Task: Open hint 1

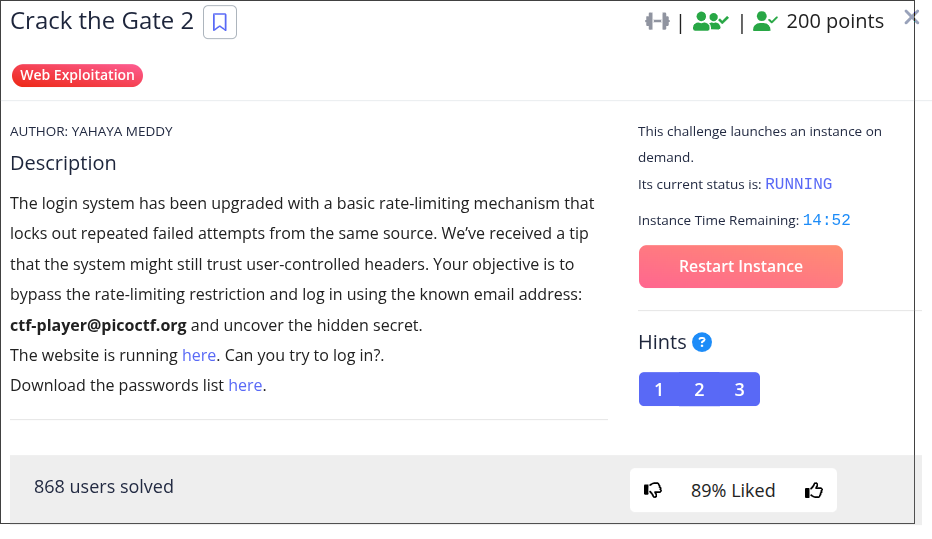Action: pos(659,389)
